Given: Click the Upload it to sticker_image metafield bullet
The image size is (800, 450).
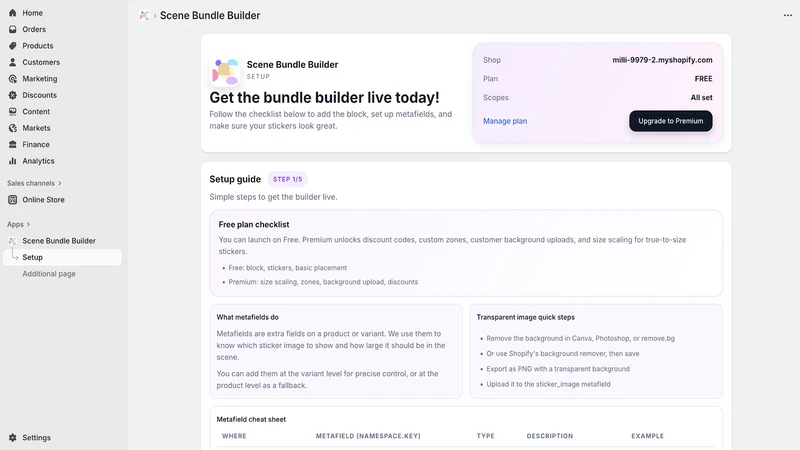Looking at the screenshot, I should point(548,384).
